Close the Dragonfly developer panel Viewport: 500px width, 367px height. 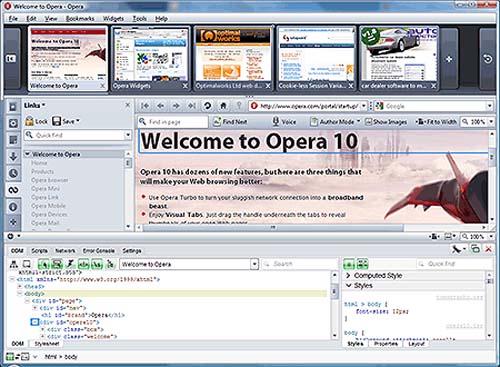coord(488,249)
